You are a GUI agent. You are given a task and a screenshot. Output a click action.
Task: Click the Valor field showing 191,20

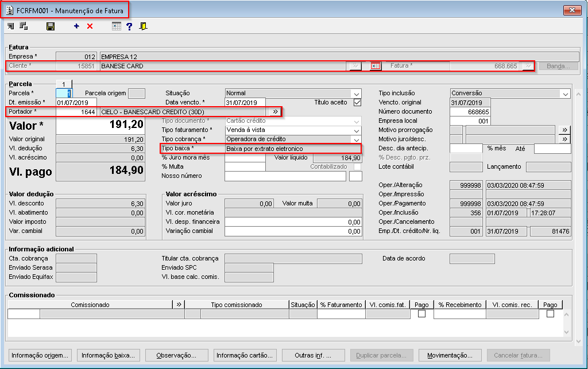coord(100,125)
